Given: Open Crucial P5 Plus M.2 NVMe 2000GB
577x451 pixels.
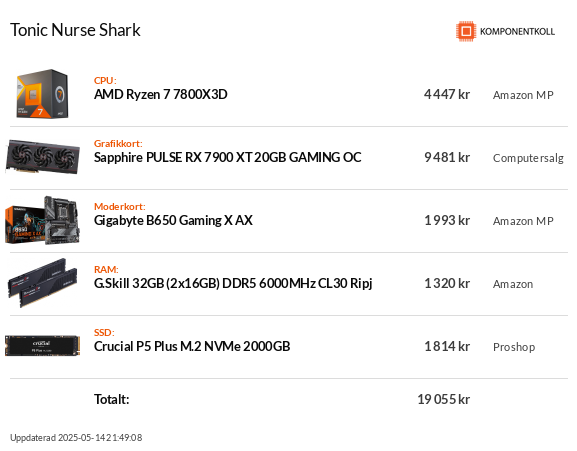Looking at the screenshot, I should click(192, 347).
